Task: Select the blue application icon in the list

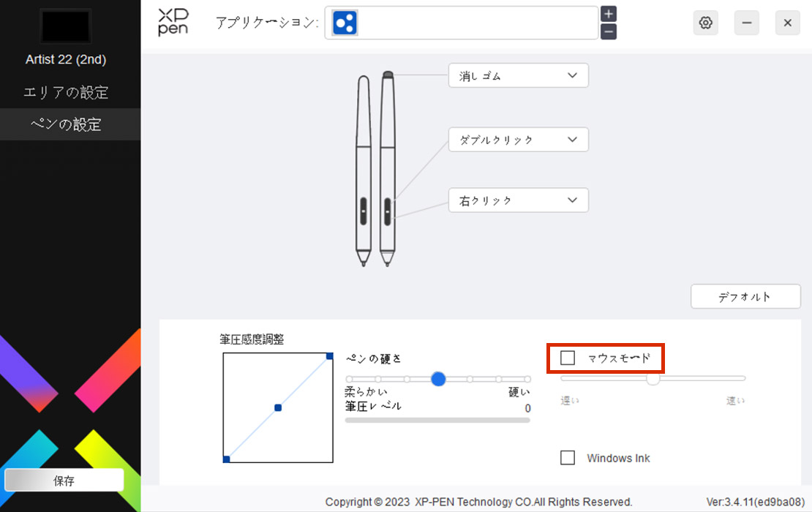Action: (x=345, y=23)
